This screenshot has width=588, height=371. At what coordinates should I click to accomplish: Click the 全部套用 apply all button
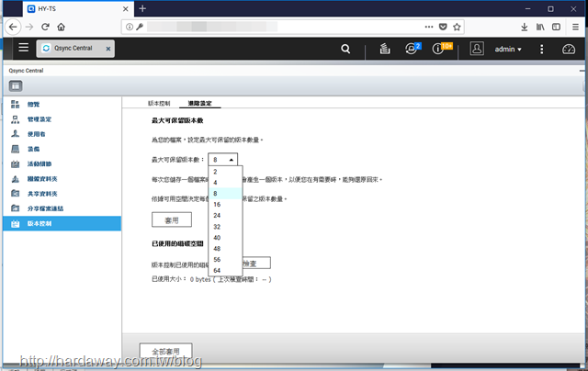coord(165,351)
